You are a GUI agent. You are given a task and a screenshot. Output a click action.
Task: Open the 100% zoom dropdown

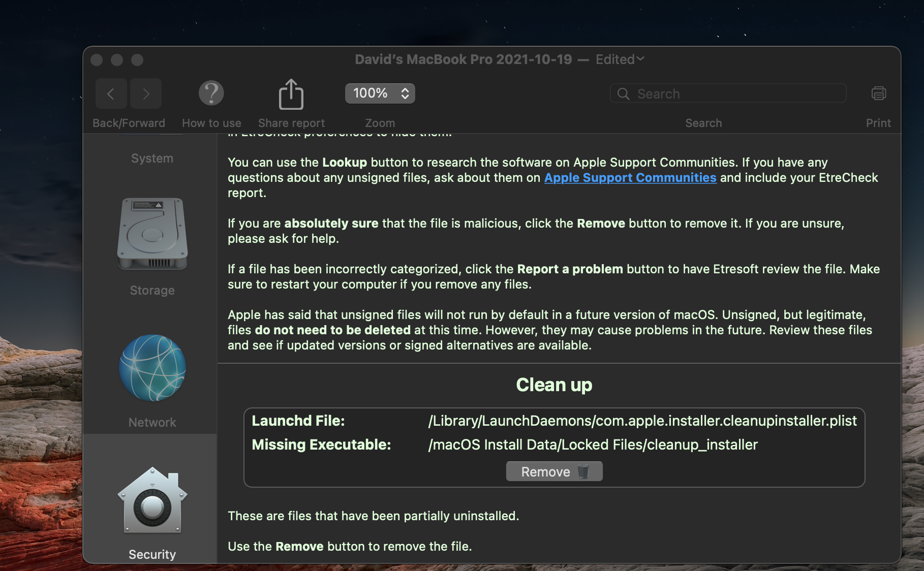380,93
